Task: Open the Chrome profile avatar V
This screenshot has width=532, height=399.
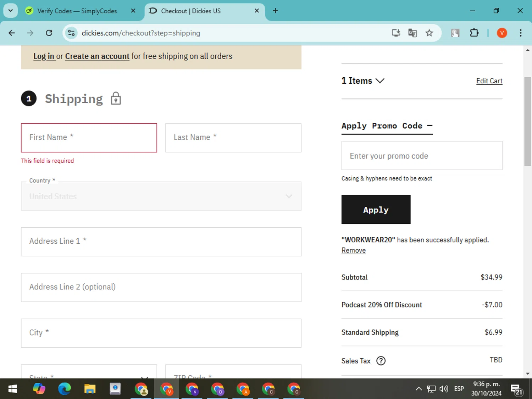Action: click(501, 33)
